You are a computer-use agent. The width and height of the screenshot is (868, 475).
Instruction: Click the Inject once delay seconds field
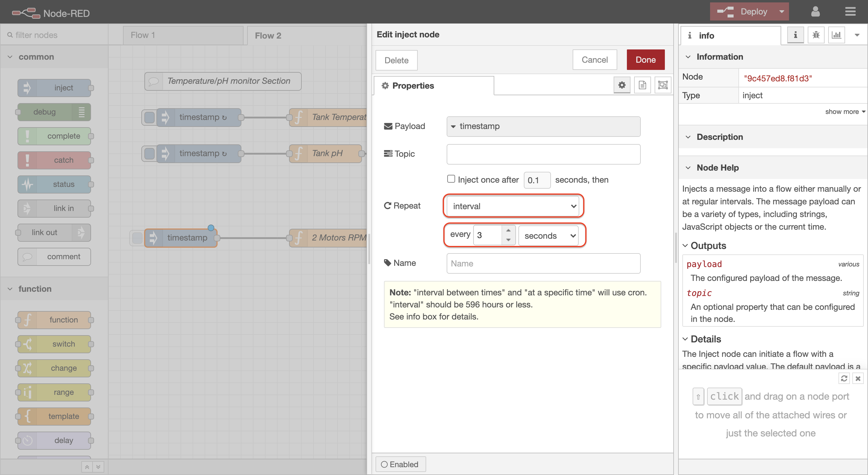tap(537, 180)
